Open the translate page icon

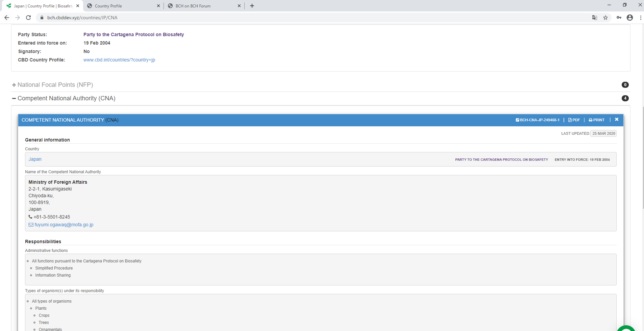595,18
